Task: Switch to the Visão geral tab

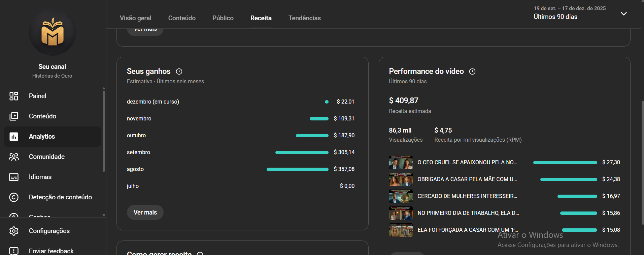Action: (x=135, y=18)
